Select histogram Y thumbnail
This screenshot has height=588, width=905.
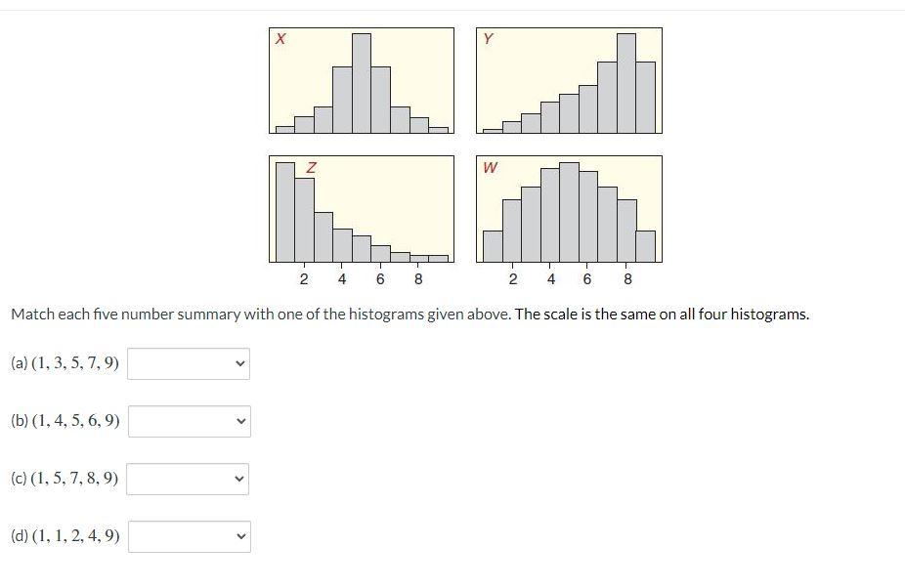point(570,81)
